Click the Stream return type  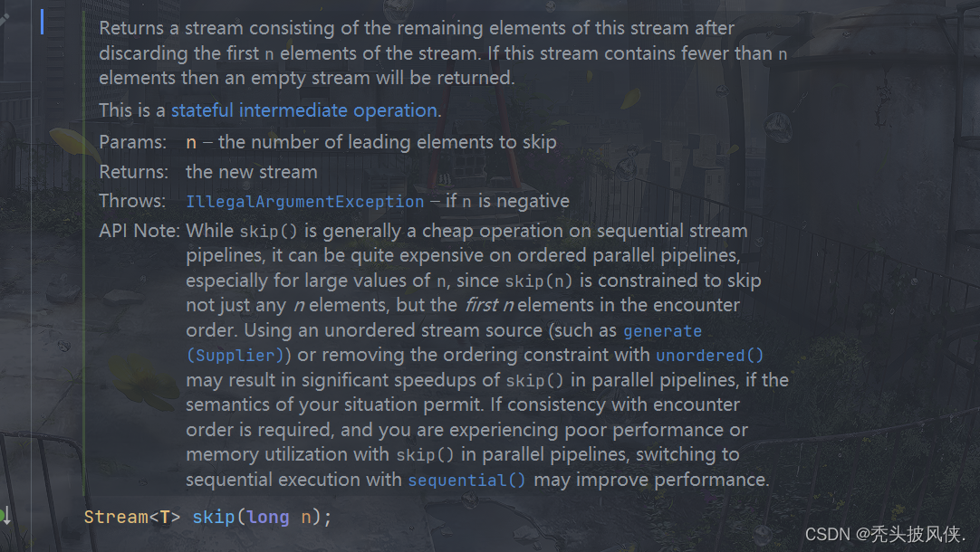[116, 517]
